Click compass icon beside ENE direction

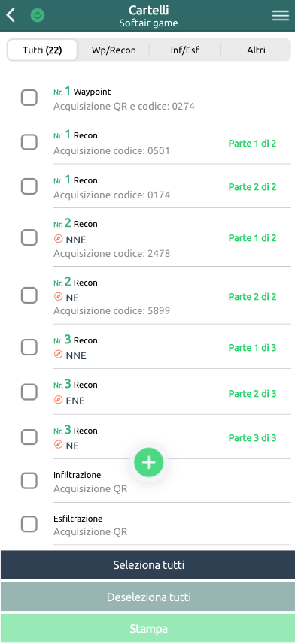(59, 400)
